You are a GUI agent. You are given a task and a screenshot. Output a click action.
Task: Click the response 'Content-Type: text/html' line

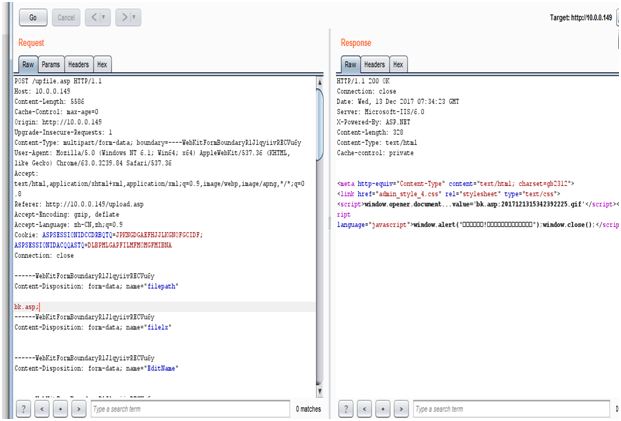[x=377, y=143]
